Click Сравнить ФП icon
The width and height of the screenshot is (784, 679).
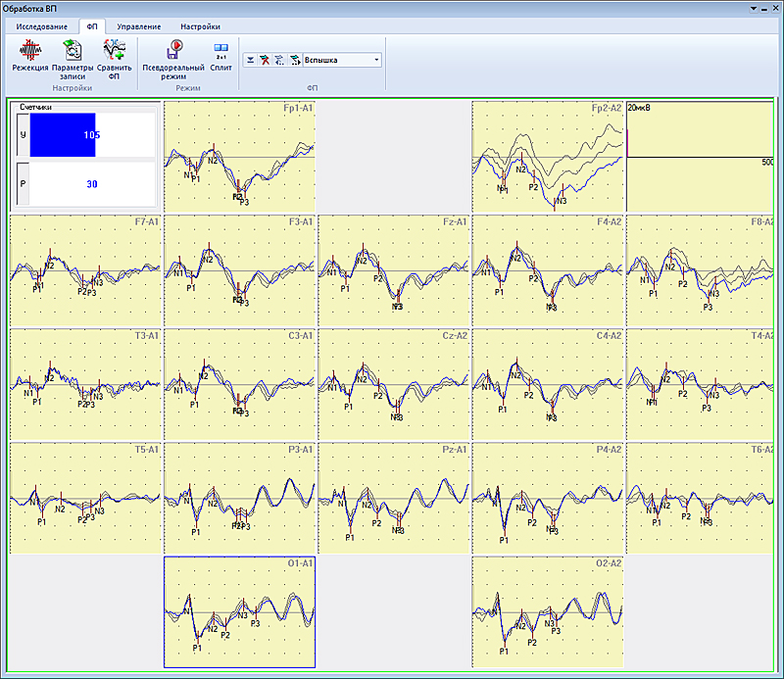coord(114,60)
